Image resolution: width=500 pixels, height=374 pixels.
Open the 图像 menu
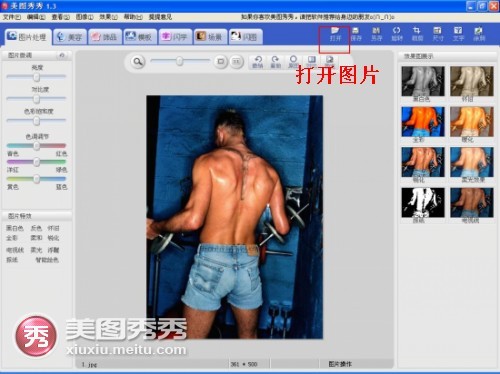[x=84, y=17]
